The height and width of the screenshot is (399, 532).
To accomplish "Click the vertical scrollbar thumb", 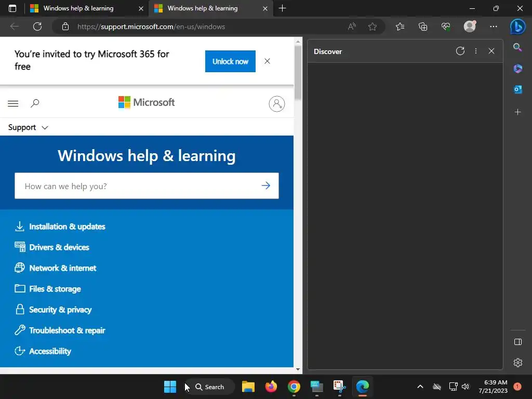I will [x=298, y=73].
